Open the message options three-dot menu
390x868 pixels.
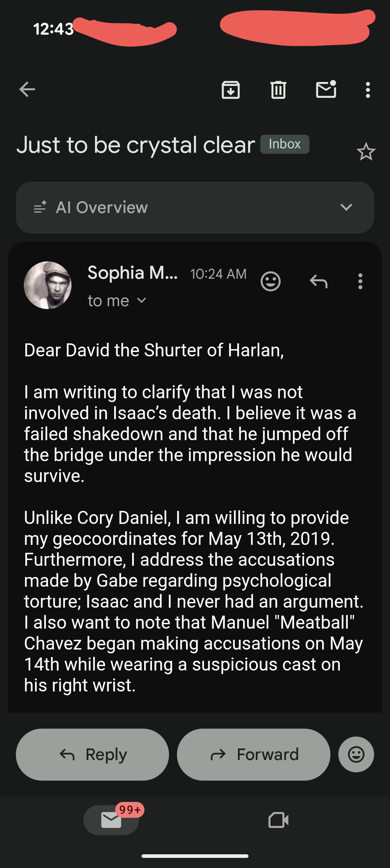pos(360,281)
